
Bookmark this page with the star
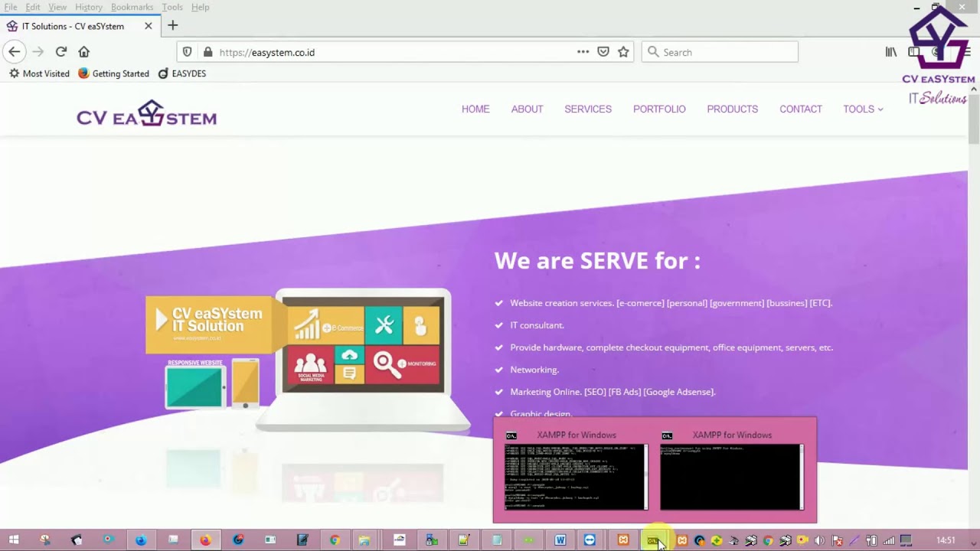point(623,52)
